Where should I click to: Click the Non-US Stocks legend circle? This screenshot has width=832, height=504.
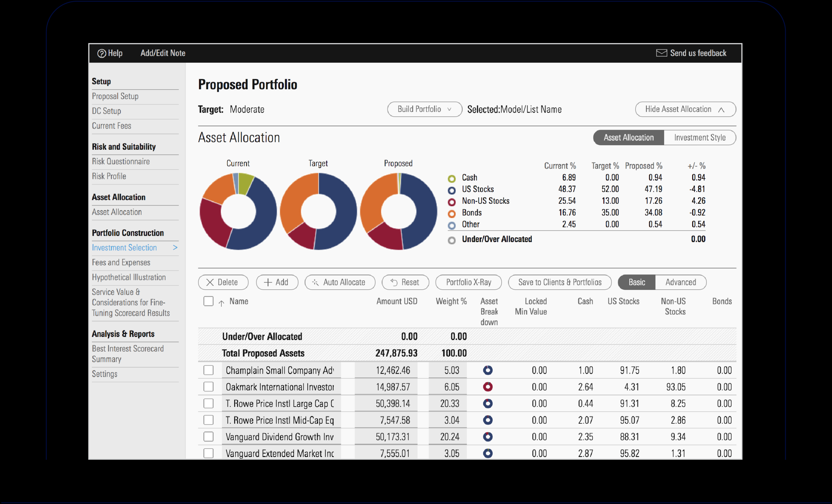[x=451, y=202]
